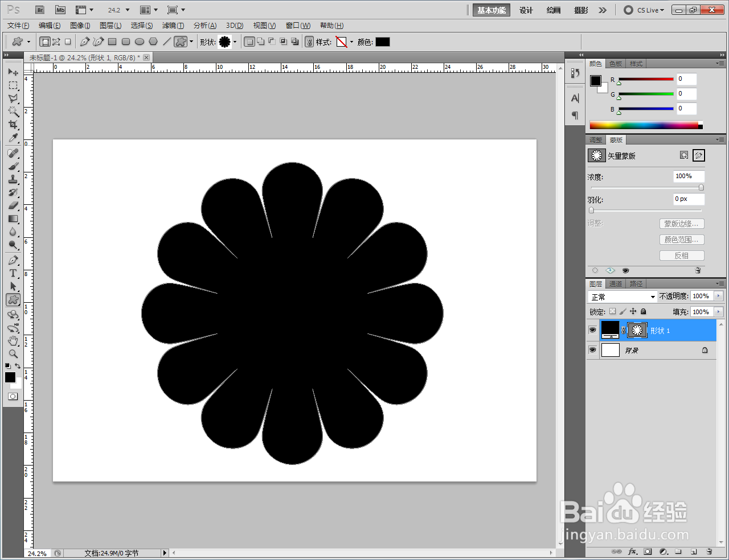Click the 羽化 value input field

pos(689,199)
